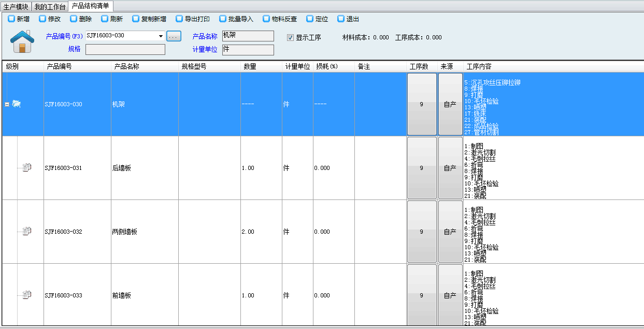Click the 自产 source button in the 两侧墙板 row
Image resolution: width=644 pixels, height=329 pixels.
[x=450, y=232]
